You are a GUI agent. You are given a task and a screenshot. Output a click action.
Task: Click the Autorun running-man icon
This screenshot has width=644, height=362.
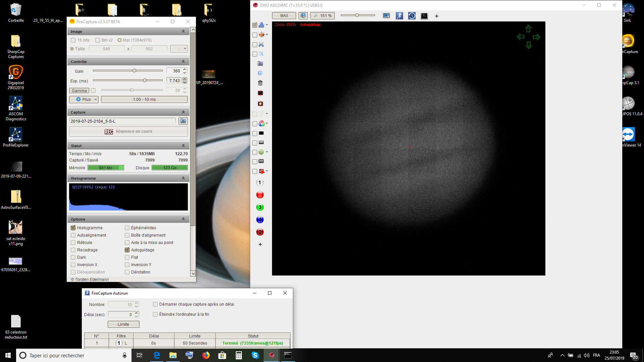coord(399,16)
